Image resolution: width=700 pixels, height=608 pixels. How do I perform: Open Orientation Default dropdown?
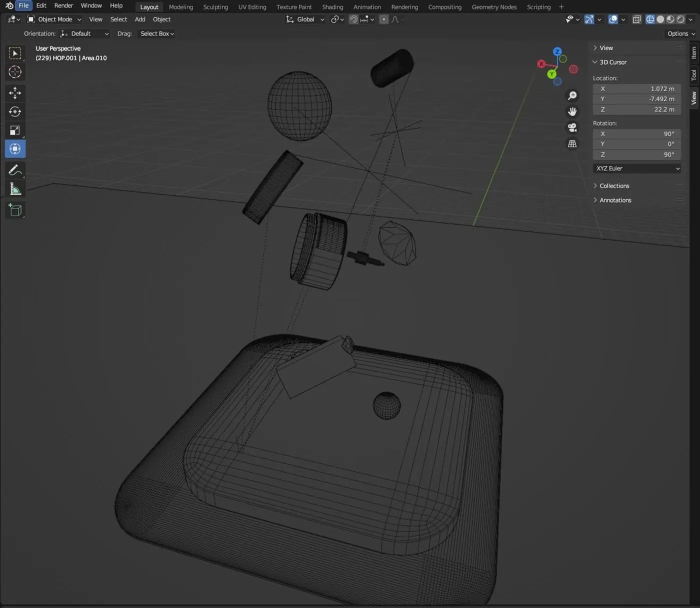click(x=84, y=33)
